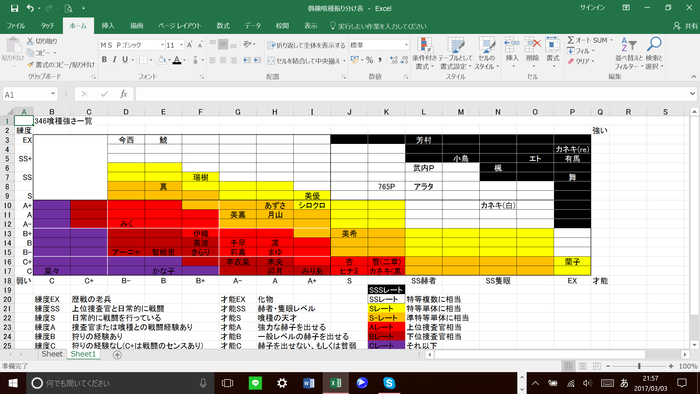The height and width of the screenshot is (394, 700).
Task: Expand the formula bar
Action: click(x=692, y=94)
